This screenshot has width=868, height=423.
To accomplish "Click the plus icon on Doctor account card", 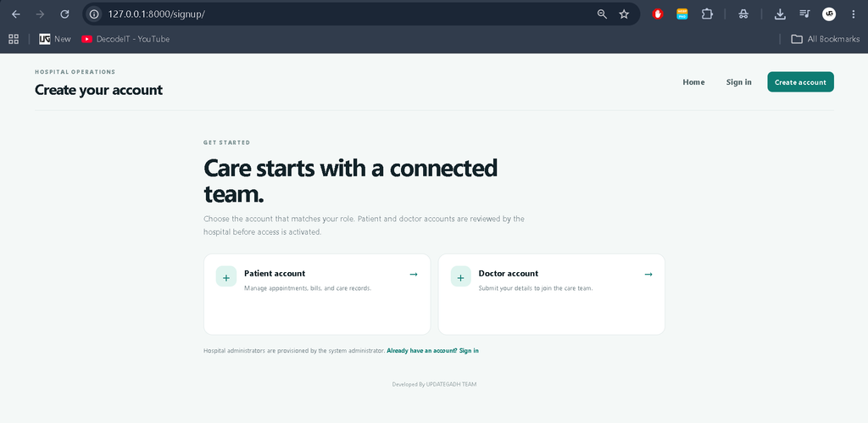I will pyautogui.click(x=460, y=276).
